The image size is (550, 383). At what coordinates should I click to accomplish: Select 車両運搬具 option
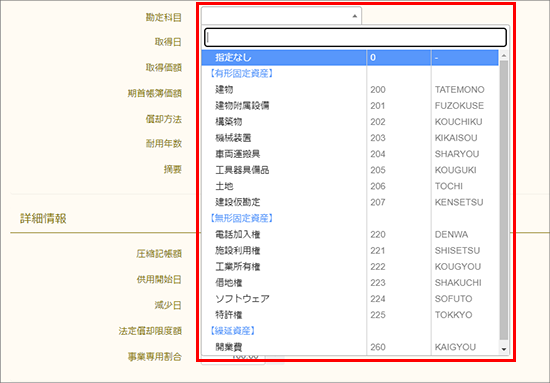(x=350, y=154)
